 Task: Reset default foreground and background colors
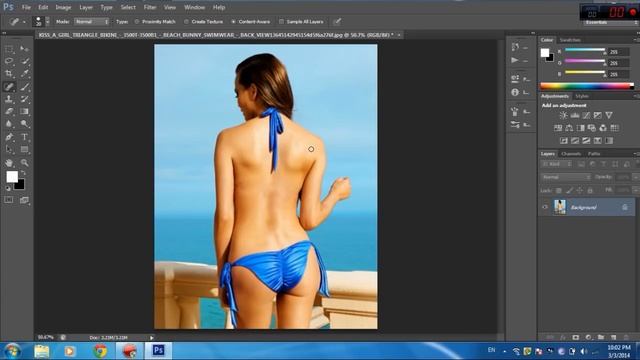(x=8, y=188)
